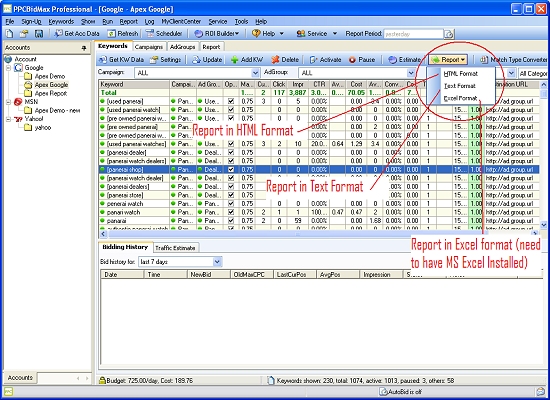Open the ROI Builder tool
The width and height of the screenshot is (550, 400).
click(216, 34)
